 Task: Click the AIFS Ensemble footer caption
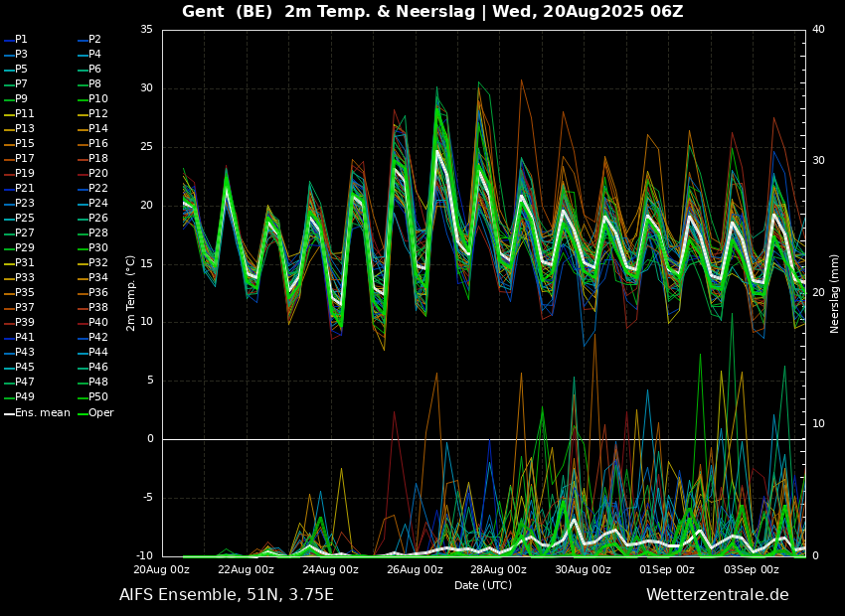pos(227,595)
